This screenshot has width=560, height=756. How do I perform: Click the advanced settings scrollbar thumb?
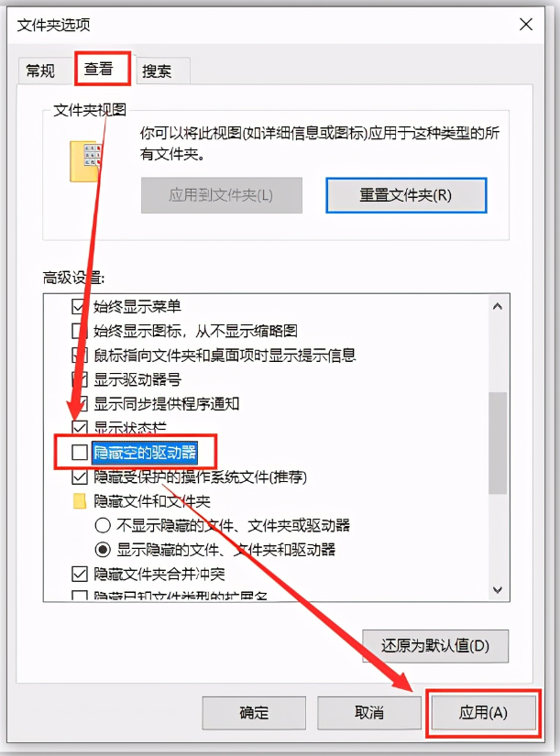click(x=498, y=444)
